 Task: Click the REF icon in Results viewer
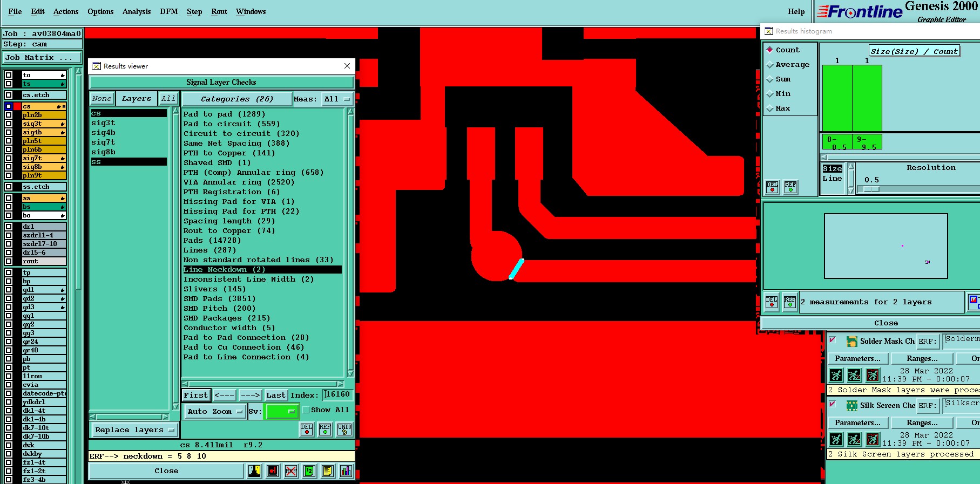pos(325,430)
